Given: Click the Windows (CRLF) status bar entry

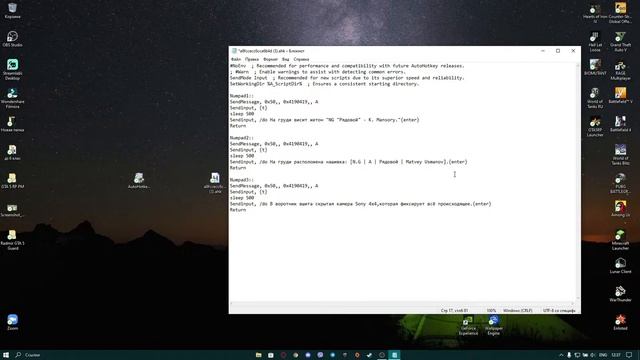Looking at the screenshot, I should [x=518, y=311].
